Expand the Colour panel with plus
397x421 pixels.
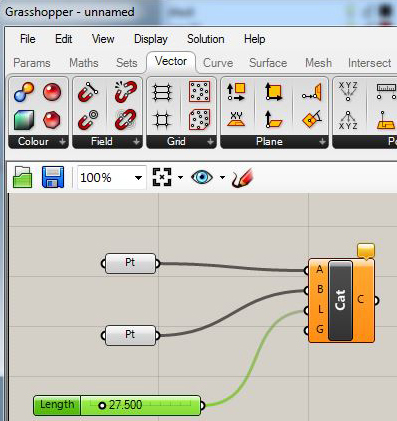pyautogui.click(x=62, y=142)
